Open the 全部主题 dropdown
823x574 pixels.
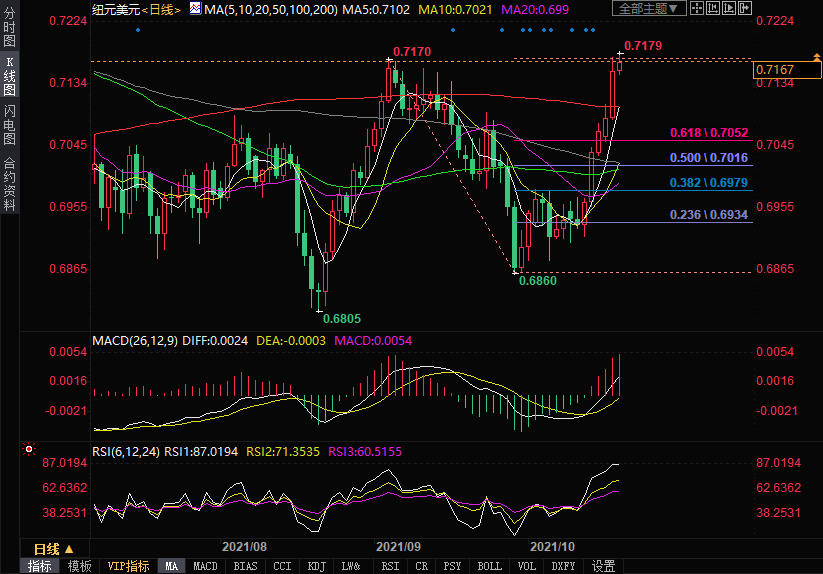click(650, 9)
